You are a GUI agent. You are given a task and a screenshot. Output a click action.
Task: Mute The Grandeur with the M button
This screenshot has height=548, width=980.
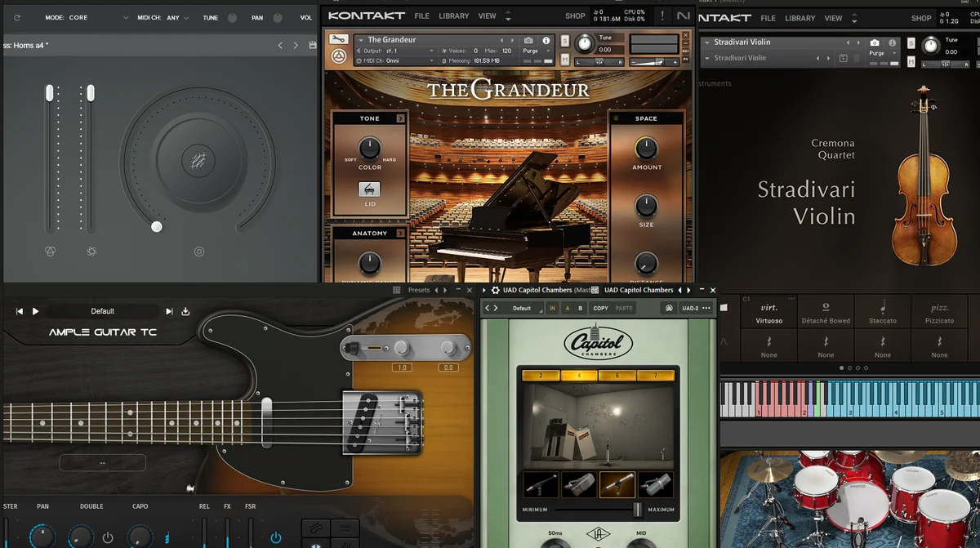click(565, 59)
